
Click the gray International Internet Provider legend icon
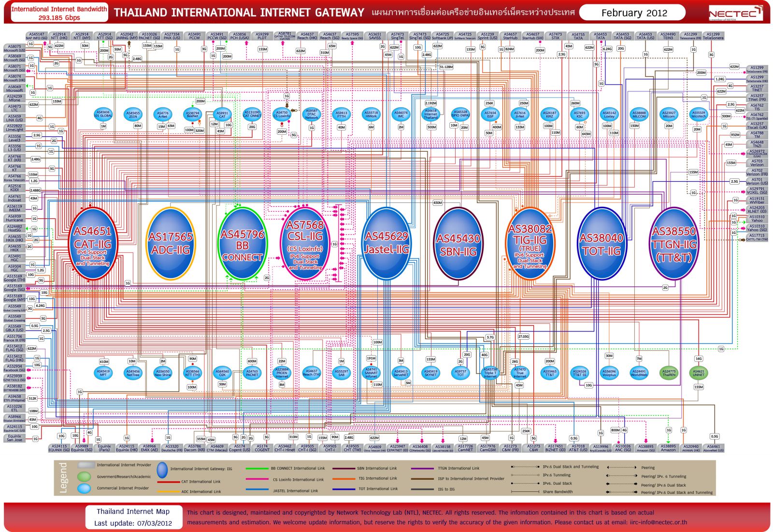point(86,465)
